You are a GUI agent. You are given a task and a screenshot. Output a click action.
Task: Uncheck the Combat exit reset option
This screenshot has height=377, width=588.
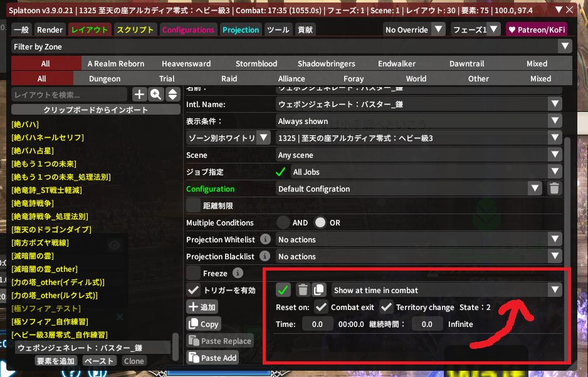(x=321, y=307)
